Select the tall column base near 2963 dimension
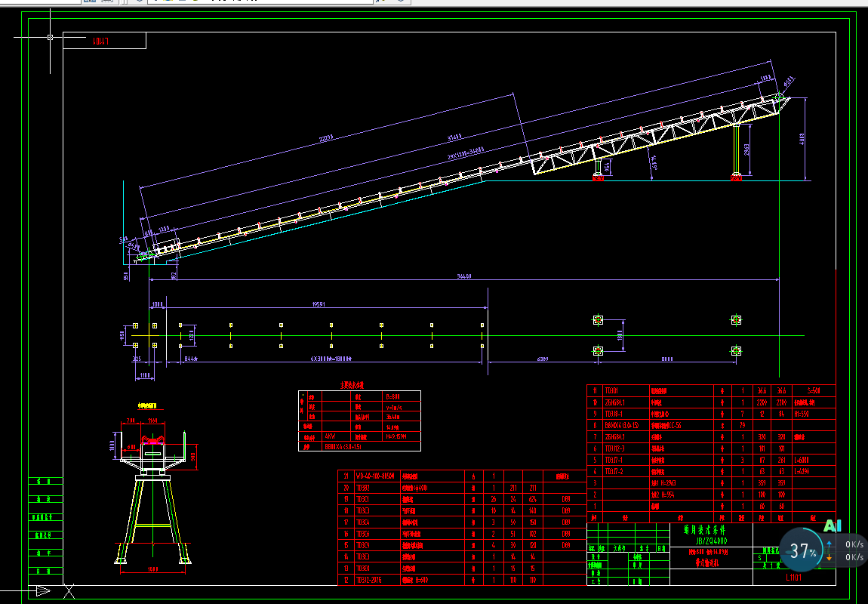 [736, 177]
